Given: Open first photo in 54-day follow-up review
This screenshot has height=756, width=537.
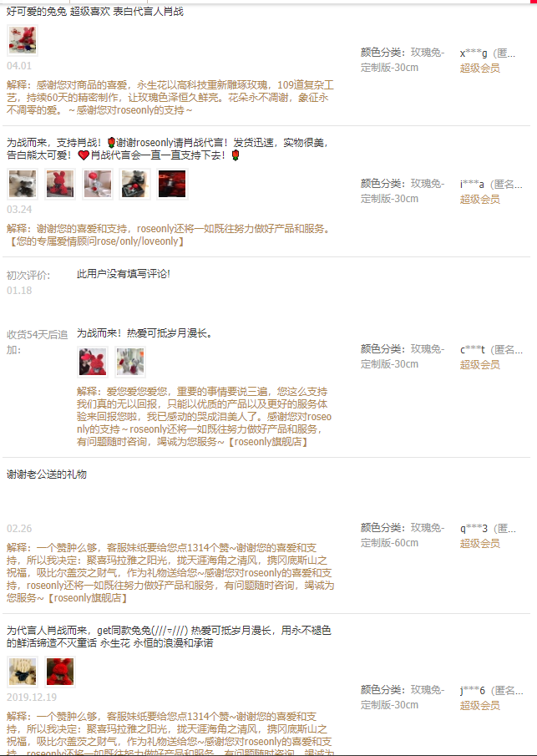Looking at the screenshot, I should point(93,362).
